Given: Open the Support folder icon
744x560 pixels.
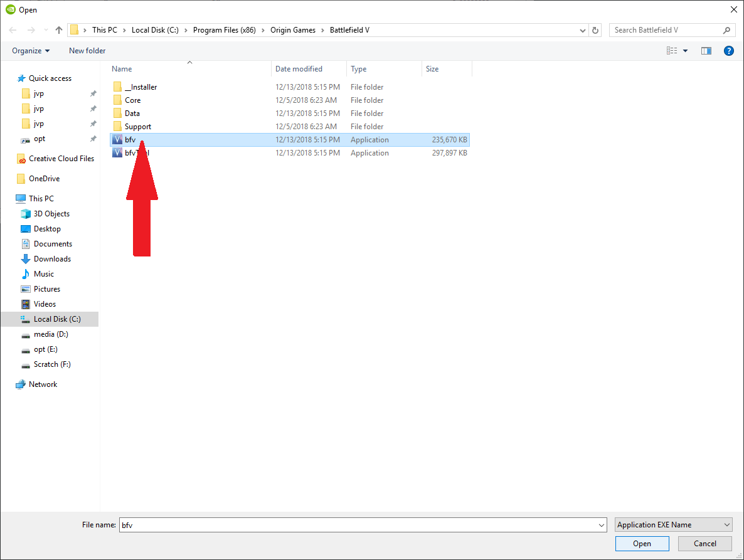Looking at the screenshot, I should point(117,127).
